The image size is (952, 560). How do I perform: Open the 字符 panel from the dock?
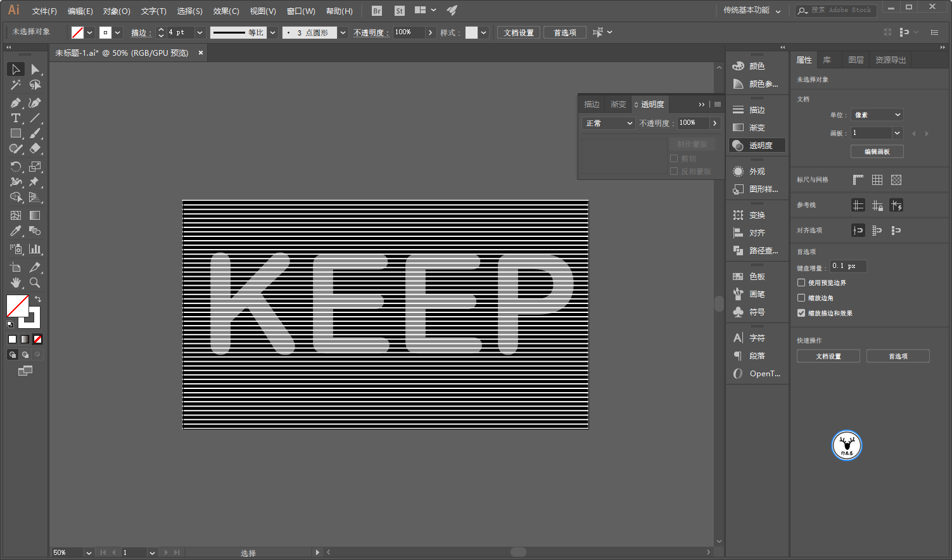(757, 338)
